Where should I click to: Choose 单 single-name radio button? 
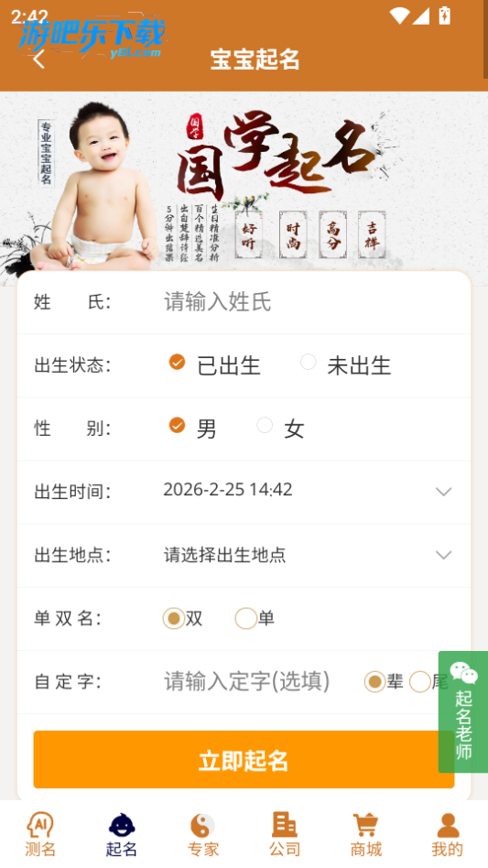click(x=245, y=618)
